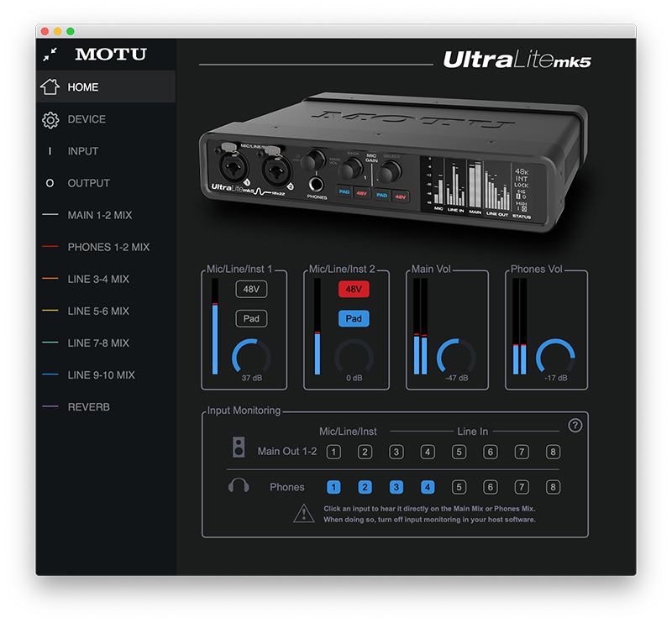The height and width of the screenshot is (623, 672).
Task: Open the DEVICE page
Action: point(106,119)
